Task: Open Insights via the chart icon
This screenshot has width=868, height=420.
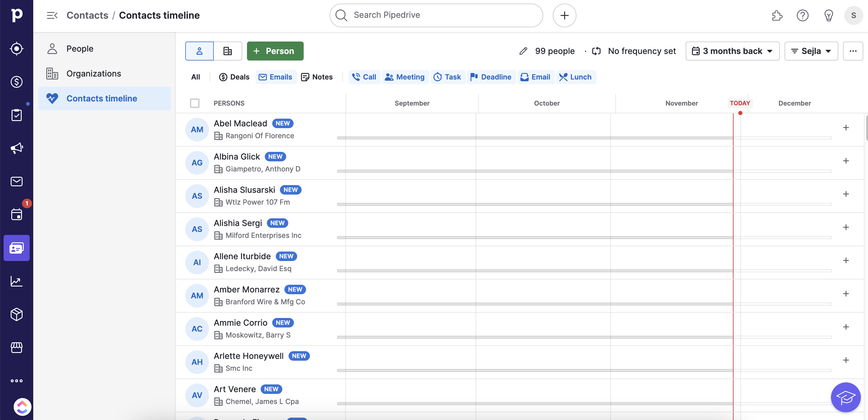Action: [x=17, y=281]
